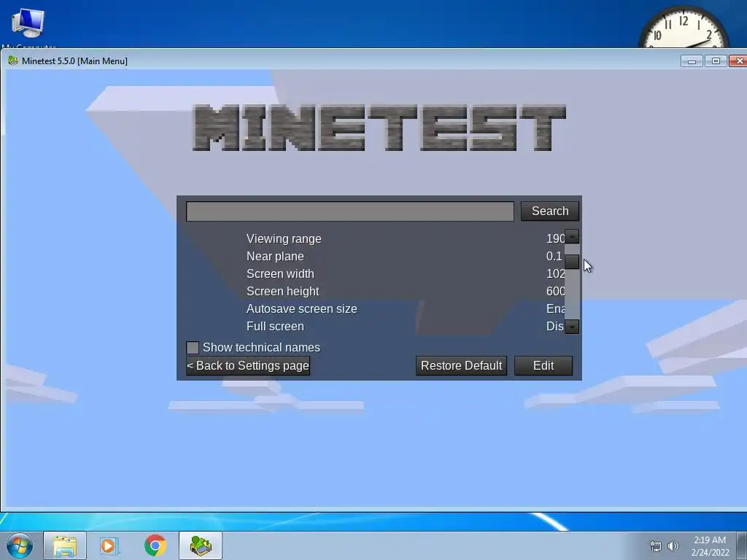Open the volume tray icon
Viewport: 747px width, 560px height.
coord(673,546)
